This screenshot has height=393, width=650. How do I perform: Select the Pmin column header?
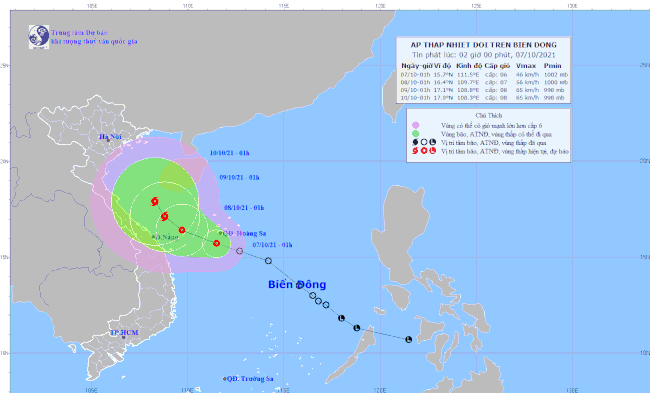553,66
